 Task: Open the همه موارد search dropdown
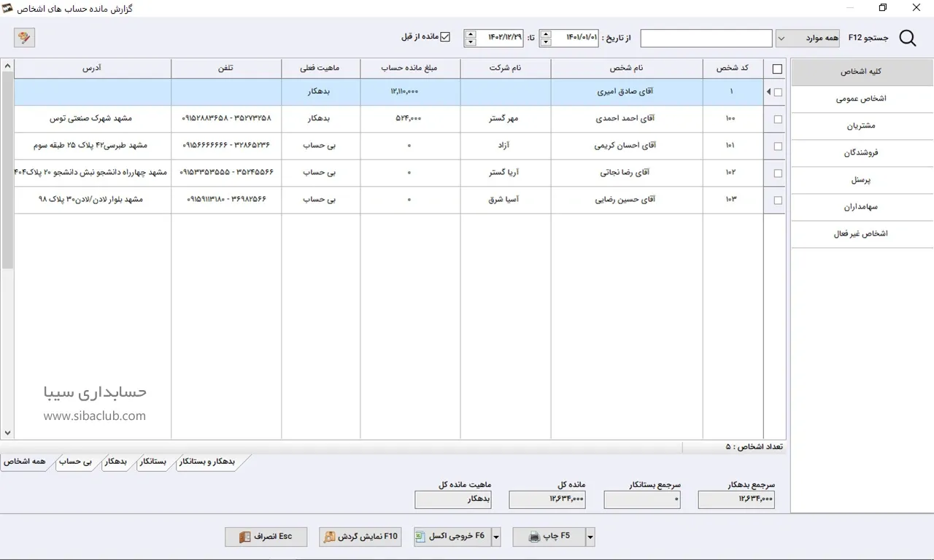click(x=781, y=38)
